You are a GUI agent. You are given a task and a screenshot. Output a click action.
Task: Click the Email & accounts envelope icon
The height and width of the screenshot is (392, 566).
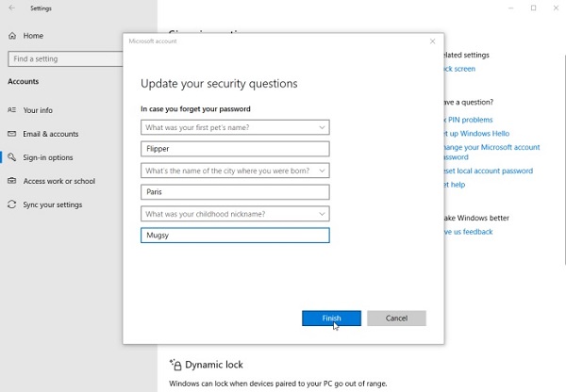point(12,134)
